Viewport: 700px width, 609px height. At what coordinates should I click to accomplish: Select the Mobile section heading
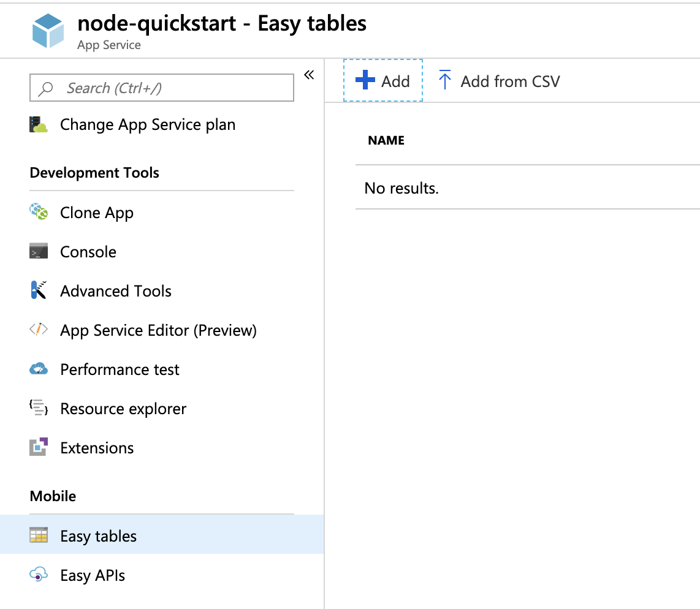click(x=52, y=496)
